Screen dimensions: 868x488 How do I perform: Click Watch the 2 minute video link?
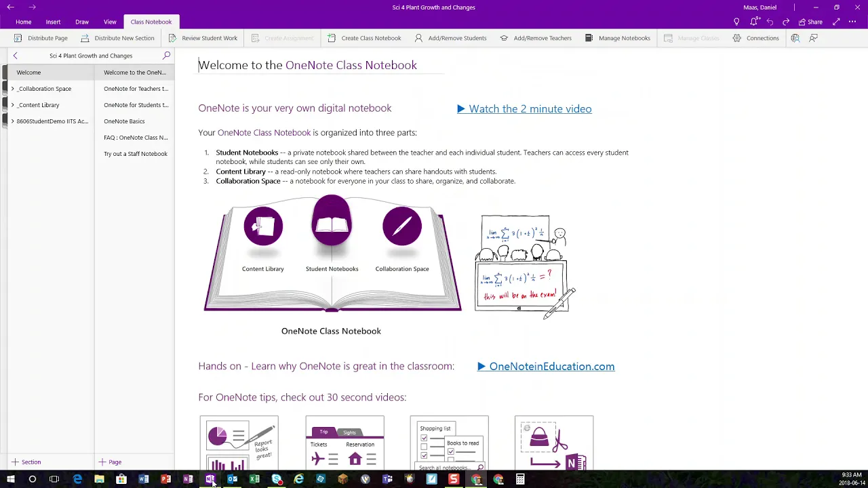pyautogui.click(x=524, y=109)
